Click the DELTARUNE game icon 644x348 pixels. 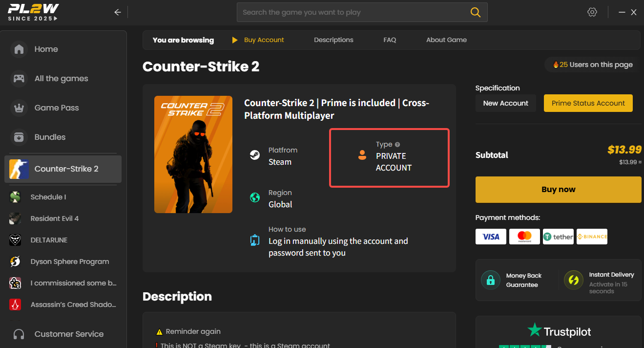click(x=15, y=240)
